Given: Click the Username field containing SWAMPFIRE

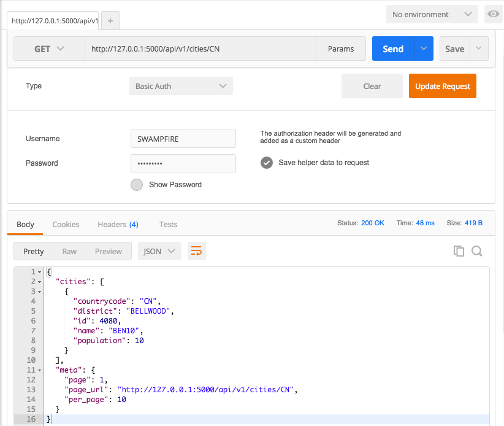Looking at the screenshot, I should [183, 139].
